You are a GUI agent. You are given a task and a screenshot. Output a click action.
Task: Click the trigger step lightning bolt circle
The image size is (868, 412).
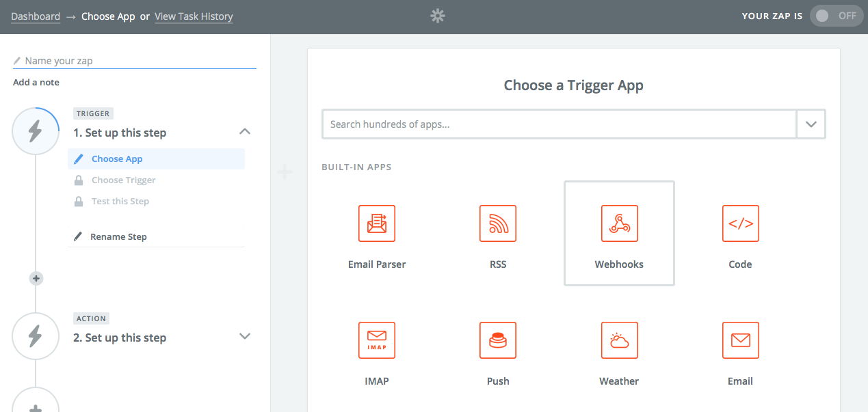[36, 131]
